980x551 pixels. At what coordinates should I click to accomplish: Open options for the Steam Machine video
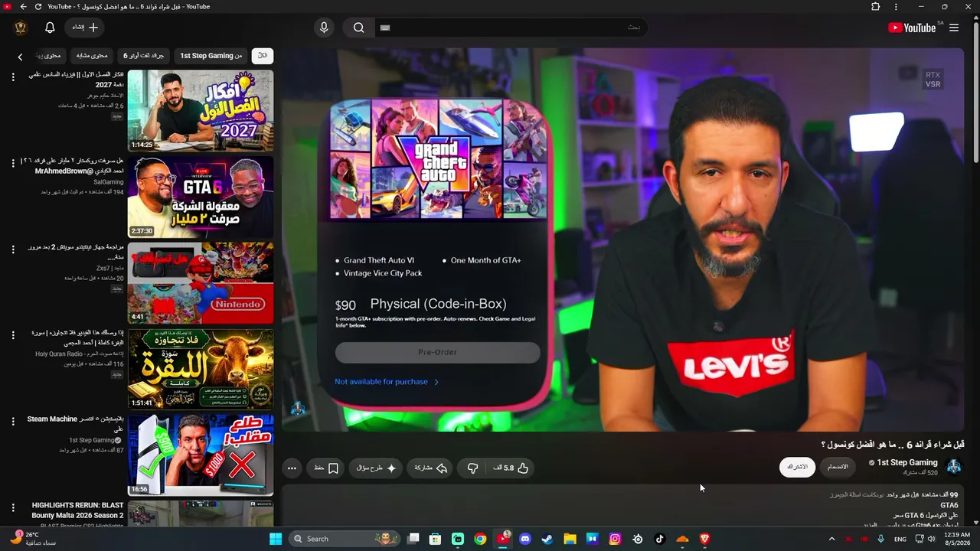pos(13,421)
